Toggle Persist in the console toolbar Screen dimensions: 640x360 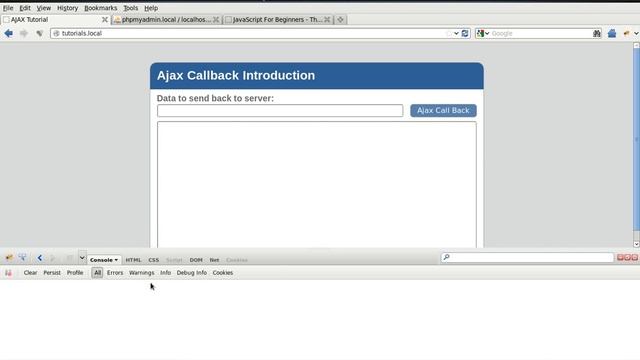tap(52, 273)
